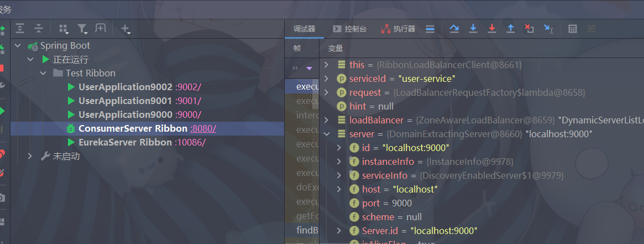Image resolution: width=644 pixels, height=244 pixels.
Task: Click the Step Out icon
Action: pos(511,29)
